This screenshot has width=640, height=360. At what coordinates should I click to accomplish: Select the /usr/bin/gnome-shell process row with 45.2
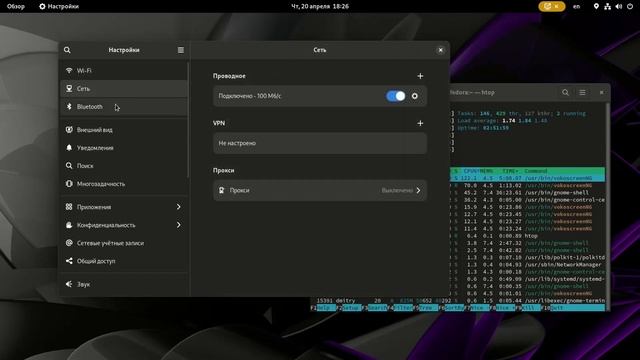(528, 192)
